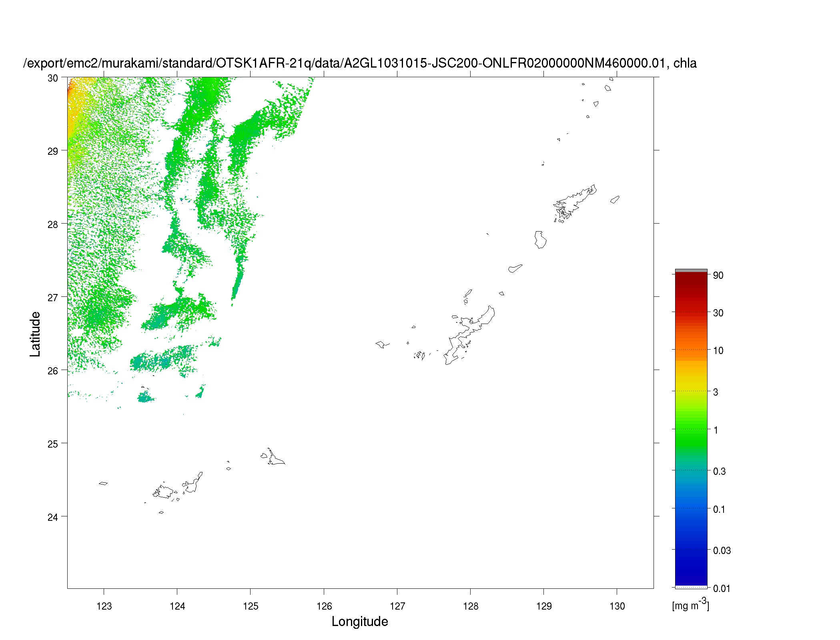Click latitude tick label 29
This screenshot has height=640, width=840.
coord(52,151)
